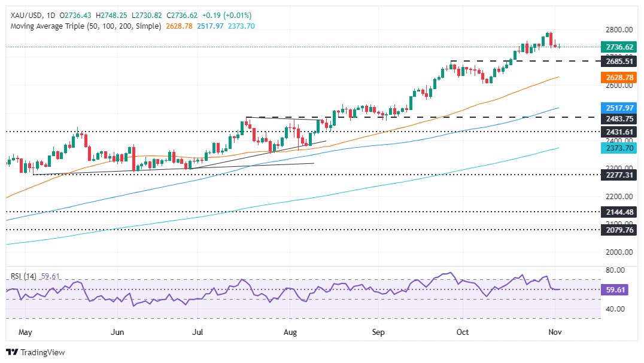Click the cyan 200-MA tag 2373.70
644x363 pixels.
[619, 148]
